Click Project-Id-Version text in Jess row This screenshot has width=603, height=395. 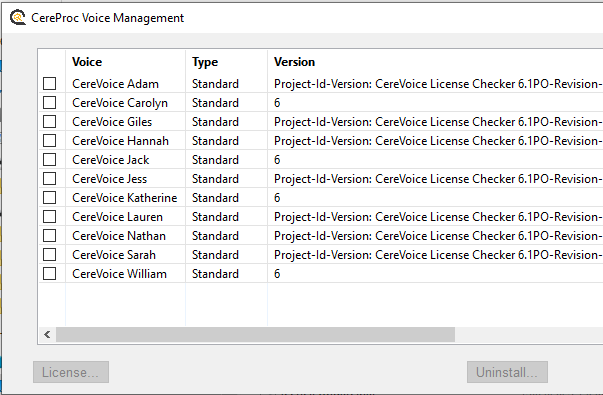[438, 179]
